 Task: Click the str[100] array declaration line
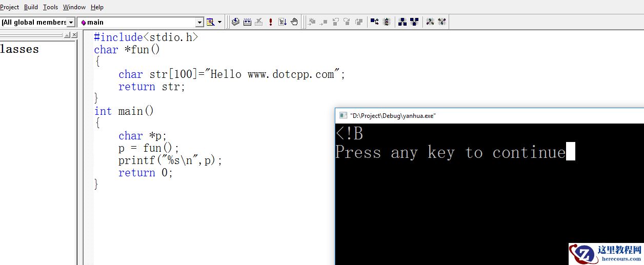click(232, 74)
